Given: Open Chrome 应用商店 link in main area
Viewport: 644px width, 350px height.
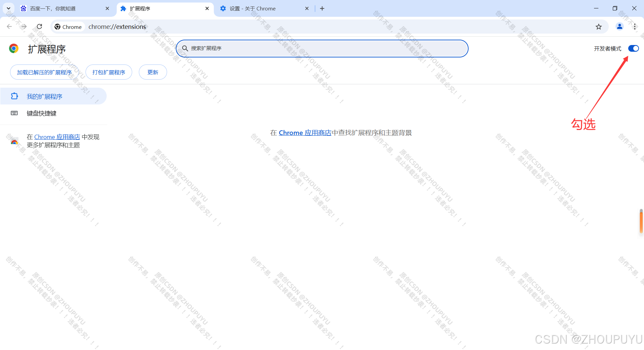Looking at the screenshot, I should pyautogui.click(x=305, y=133).
